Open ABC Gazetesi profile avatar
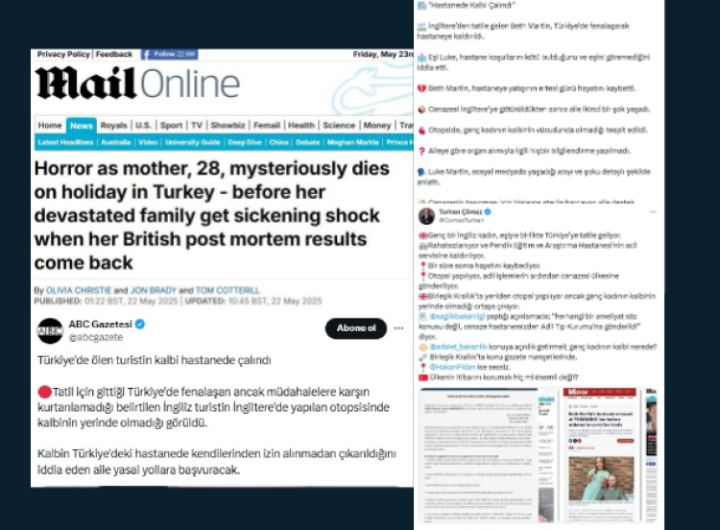Image resolution: width=720 pixels, height=530 pixels. click(50, 331)
